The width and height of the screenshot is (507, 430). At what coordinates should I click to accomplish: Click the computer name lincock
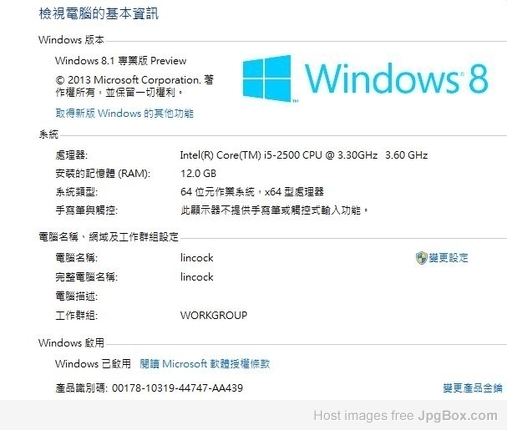pos(197,258)
